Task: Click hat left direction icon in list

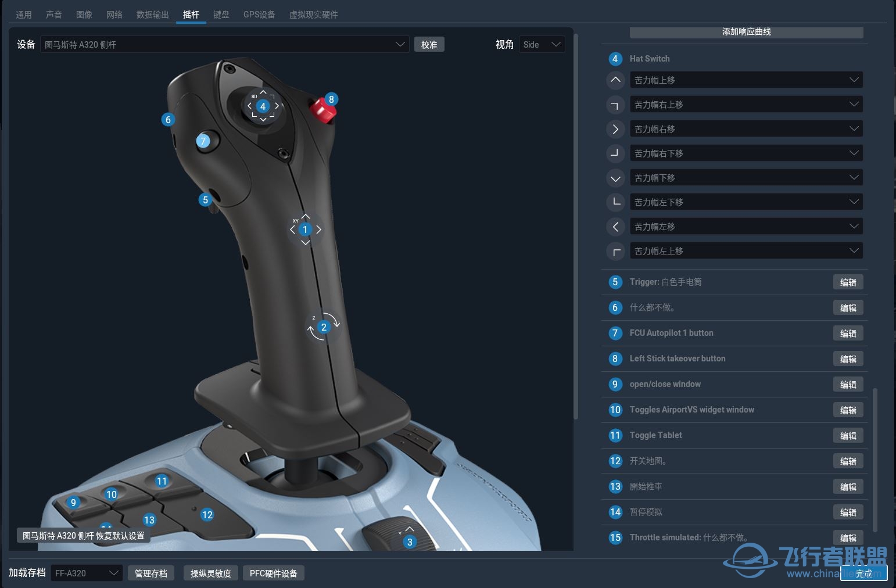Action: [615, 227]
